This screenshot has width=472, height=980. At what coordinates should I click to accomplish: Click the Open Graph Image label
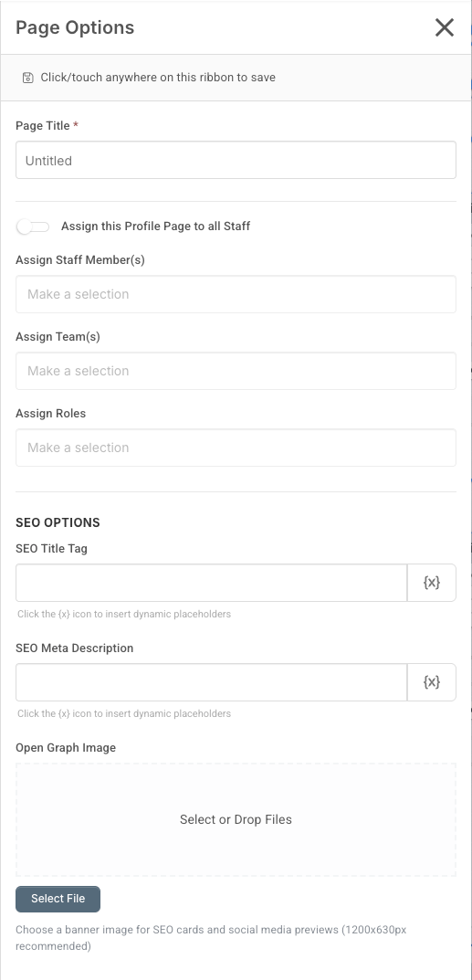(66, 747)
